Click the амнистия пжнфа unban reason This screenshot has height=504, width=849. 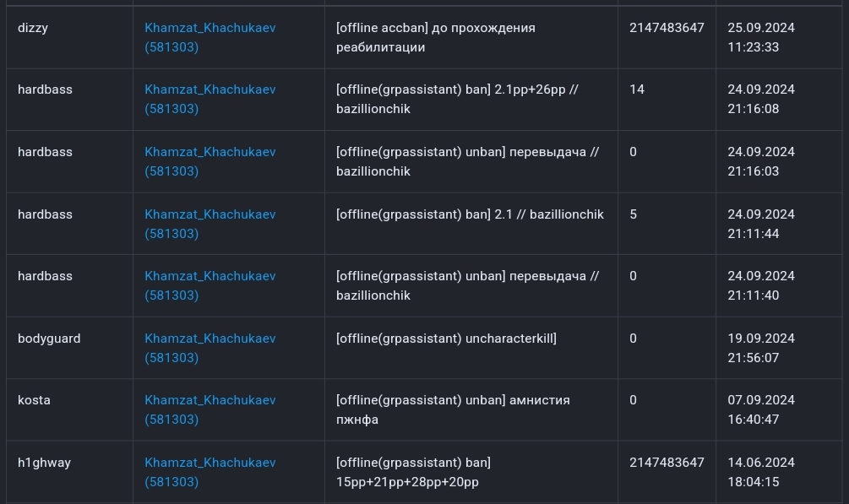pyautogui.click(x=452, y=409)
